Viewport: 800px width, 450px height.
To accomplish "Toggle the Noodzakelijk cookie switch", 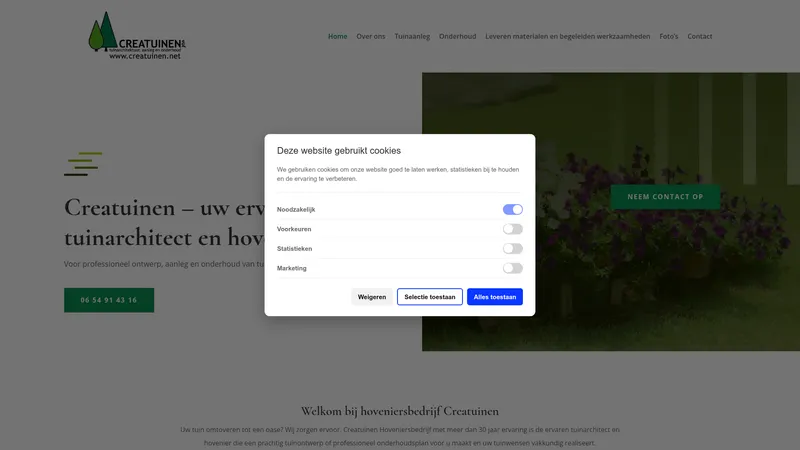I will [x=512, y=209].
